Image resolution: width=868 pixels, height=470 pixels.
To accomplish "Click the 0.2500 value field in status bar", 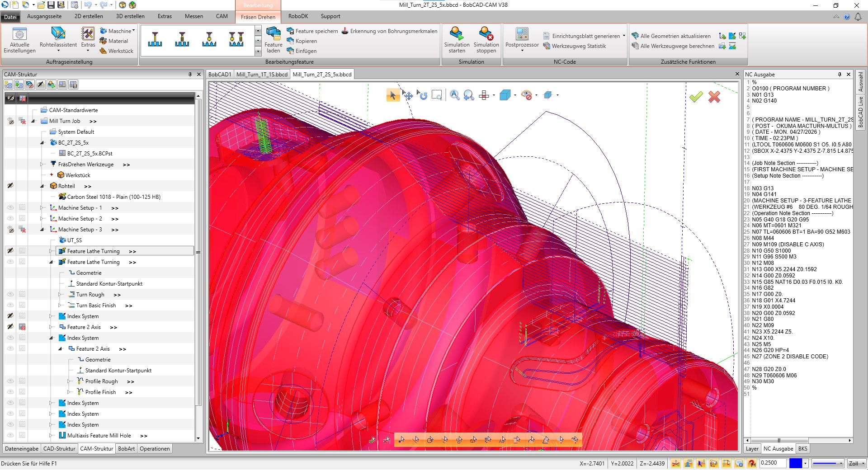I will (773, 463).
